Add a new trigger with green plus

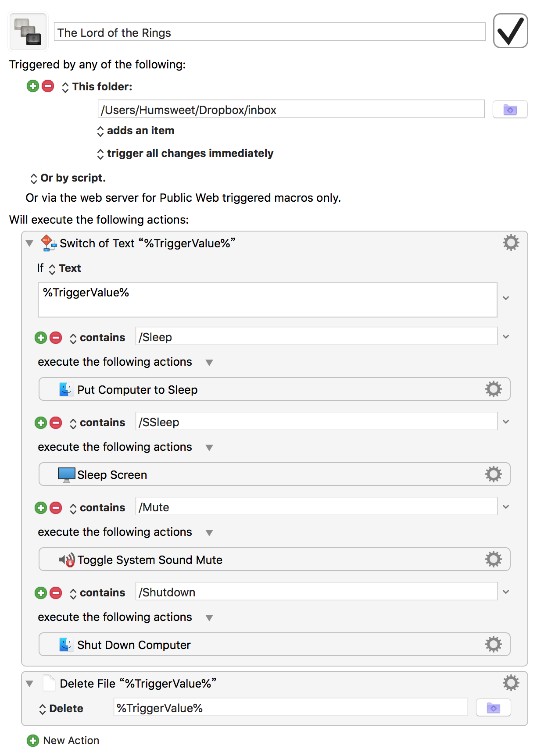tap(33, 86)
